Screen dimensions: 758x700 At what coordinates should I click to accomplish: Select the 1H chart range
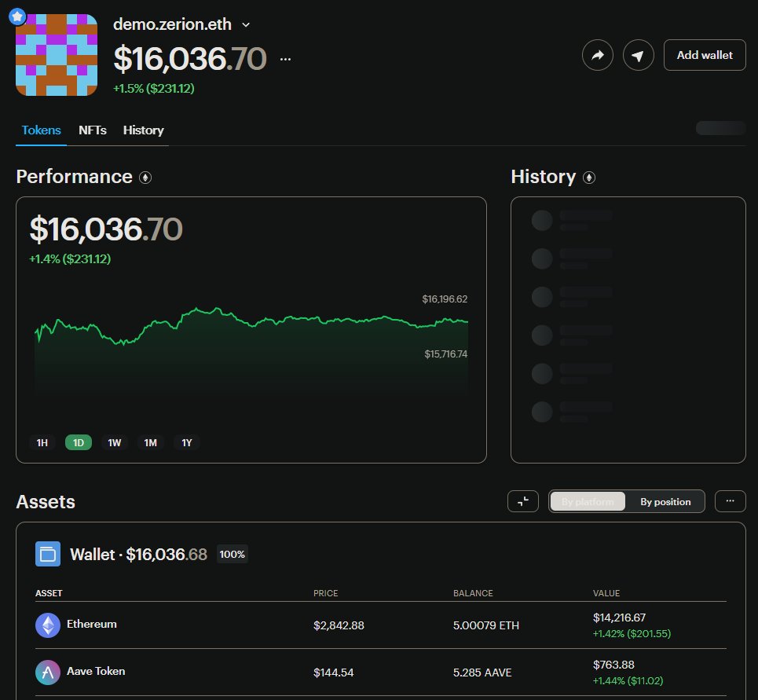pos(42,443)
